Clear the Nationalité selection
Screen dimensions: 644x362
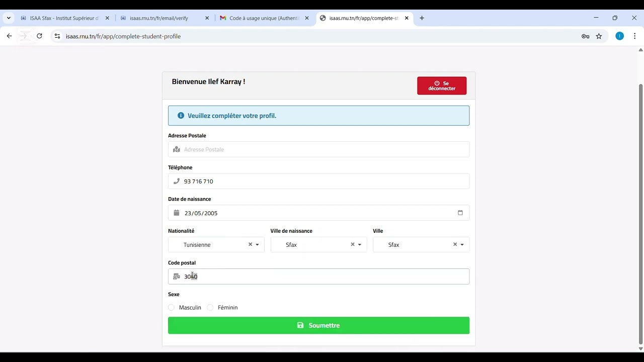250,244
